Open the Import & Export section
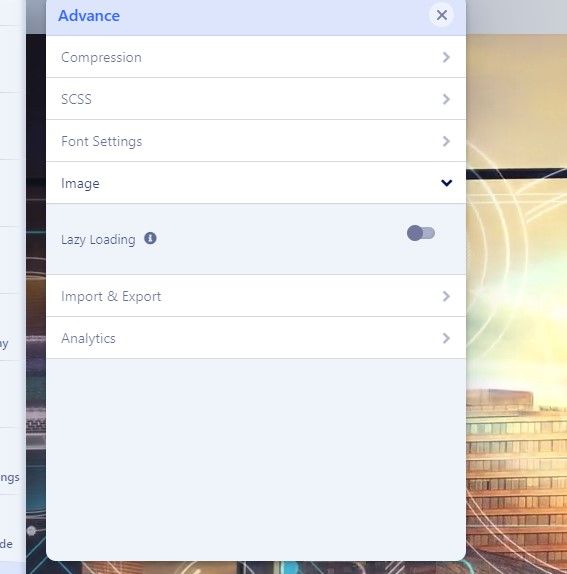 tap(256, 296)
